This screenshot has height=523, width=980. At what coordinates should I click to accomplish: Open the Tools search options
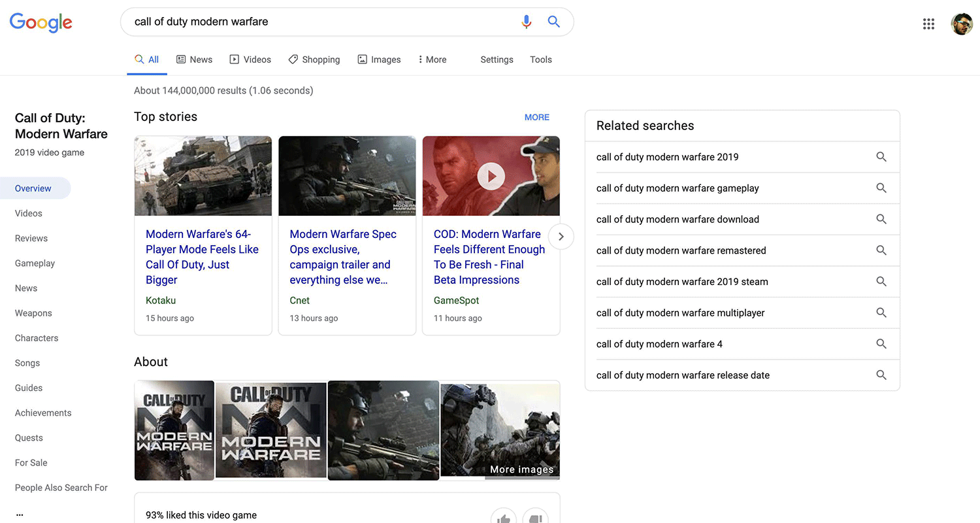pyautogui.click(x=540, y=59)
